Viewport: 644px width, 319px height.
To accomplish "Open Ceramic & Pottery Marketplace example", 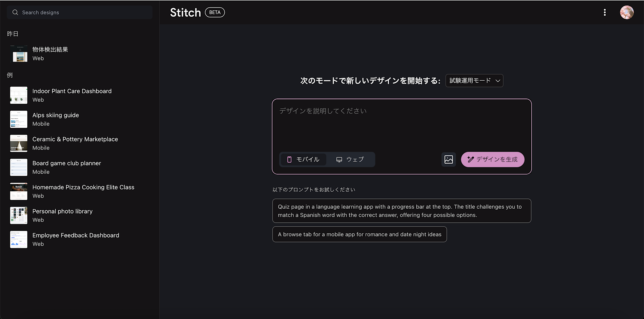I will (x=80, y=143).
